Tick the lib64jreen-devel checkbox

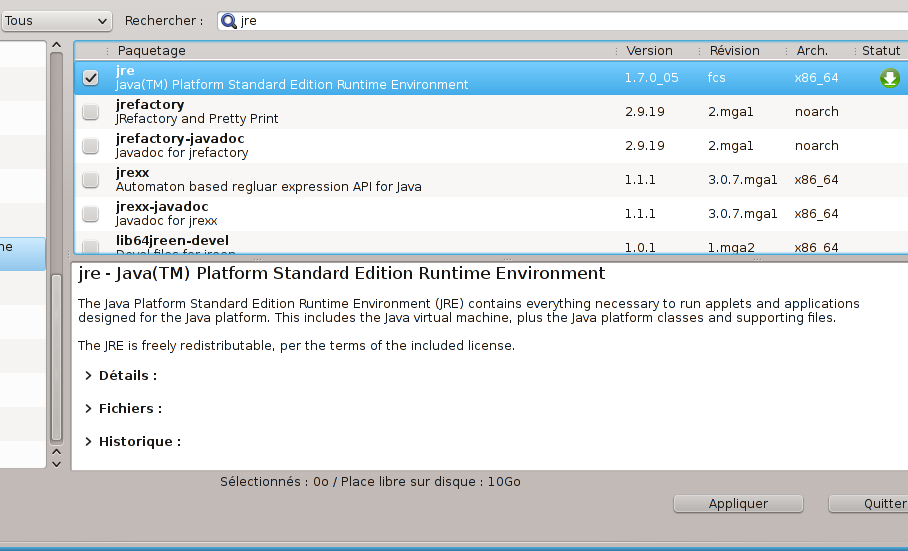point(90,247)
